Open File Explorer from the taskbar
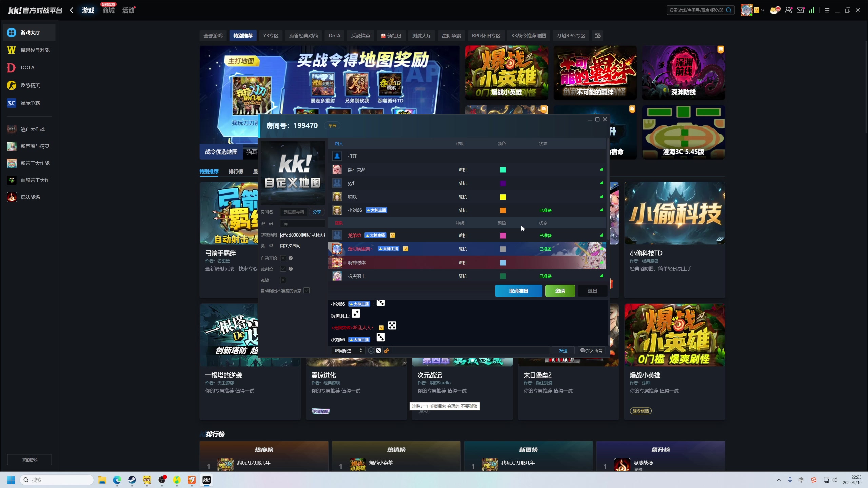Screen dimensions: 868x488 [102, 480]
